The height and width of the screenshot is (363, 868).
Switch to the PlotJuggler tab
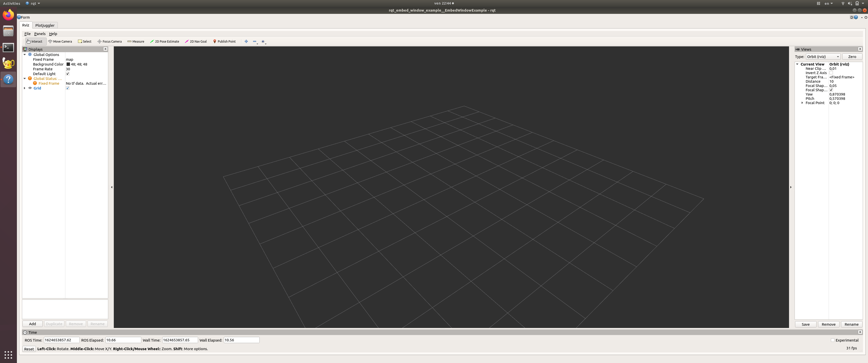pos(44,25)
